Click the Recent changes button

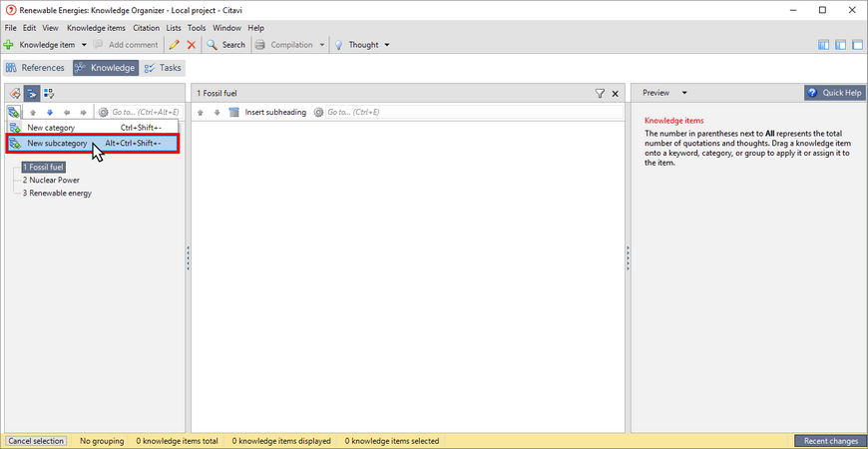point(830,441)
